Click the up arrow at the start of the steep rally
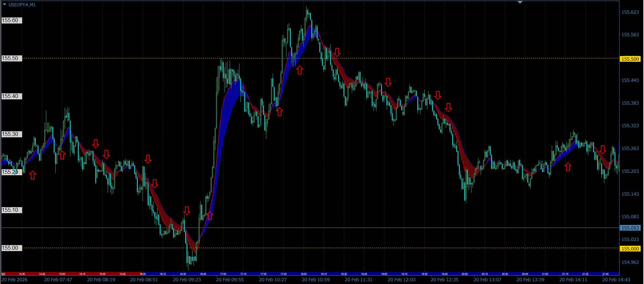The image size is (644, 284). coord(210,216)
